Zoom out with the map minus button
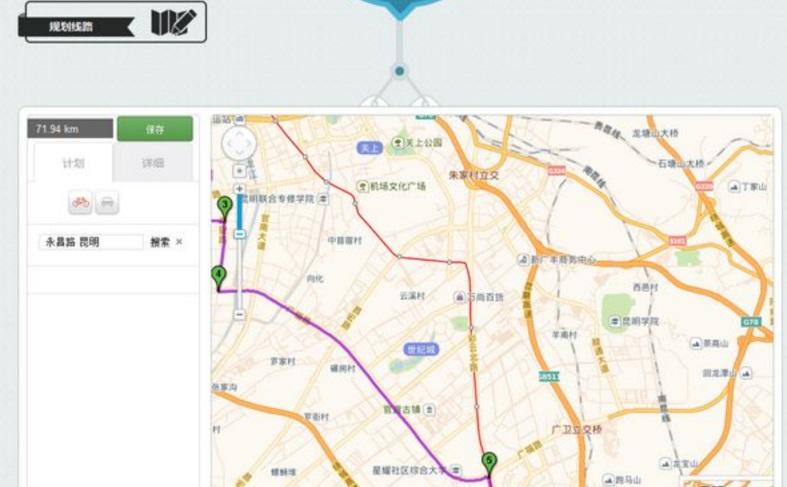 tap(240, 314)
